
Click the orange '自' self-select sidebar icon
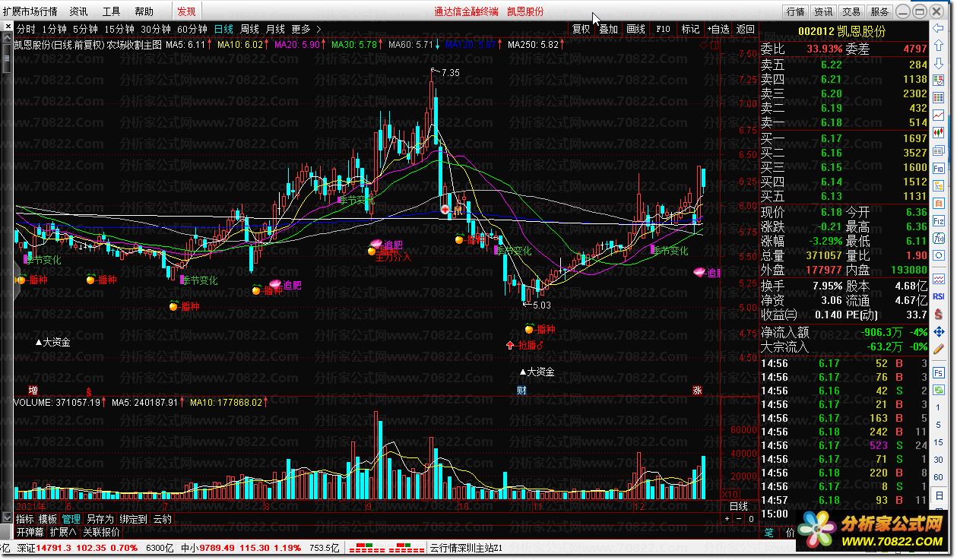[x=939, y=203]
